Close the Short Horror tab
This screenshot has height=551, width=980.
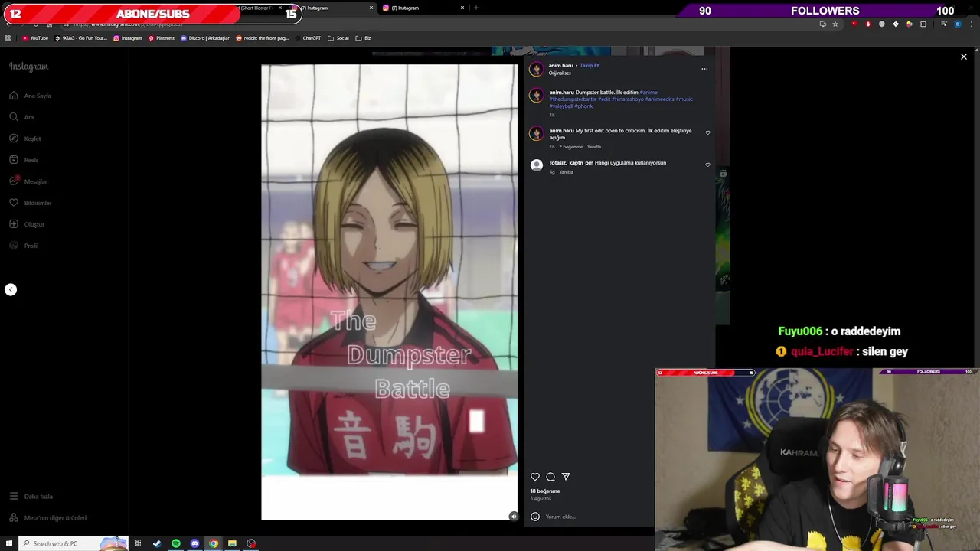[x=279, y=8]
